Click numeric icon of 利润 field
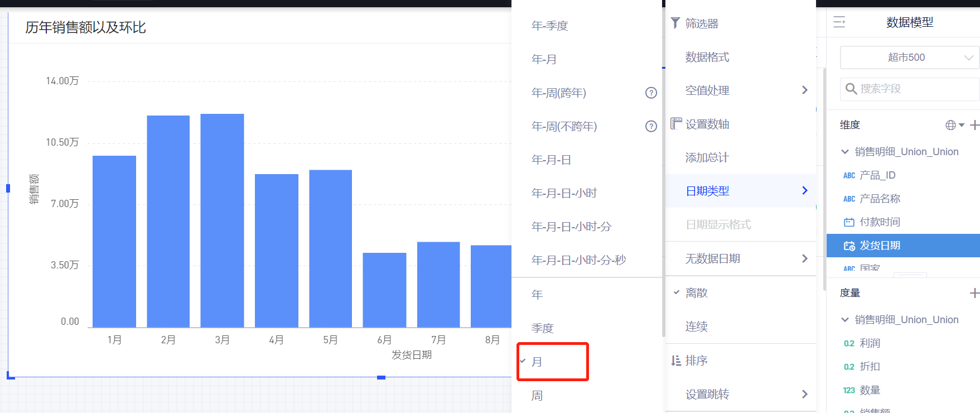The image size is (980, 413). [x=849, y=343]
